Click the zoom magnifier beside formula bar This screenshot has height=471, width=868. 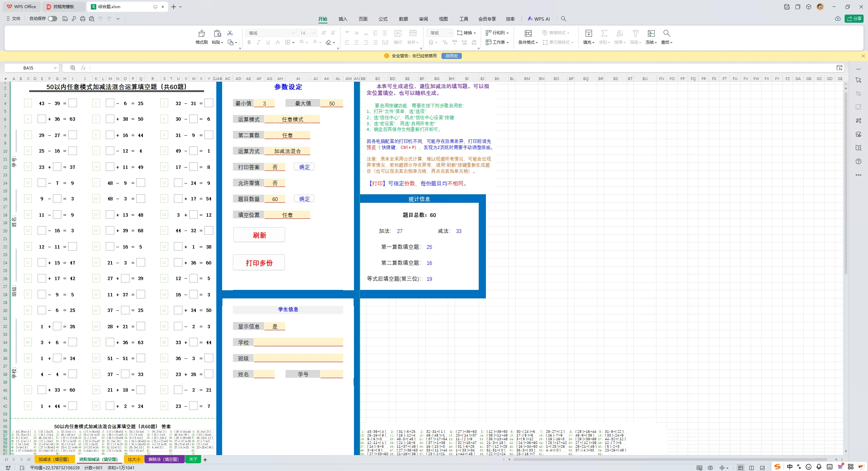click(x=73, y=68)
